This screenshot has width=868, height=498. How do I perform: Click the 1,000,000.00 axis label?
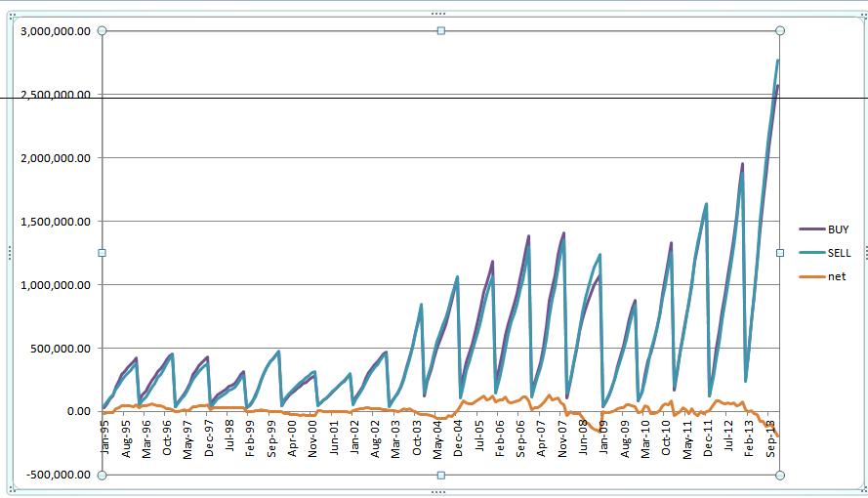coord(56,285)
